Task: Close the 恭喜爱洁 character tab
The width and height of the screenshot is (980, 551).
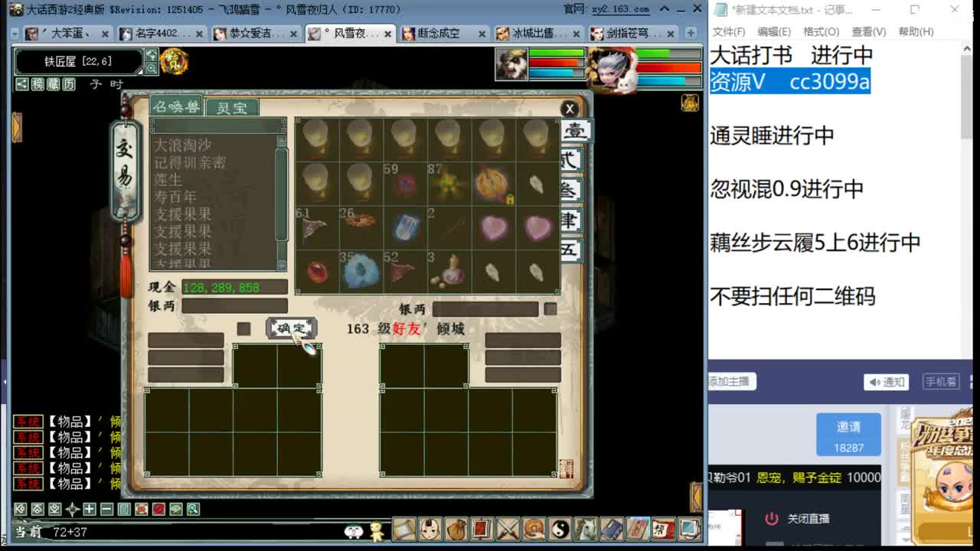Action: [x=293, y=34]
